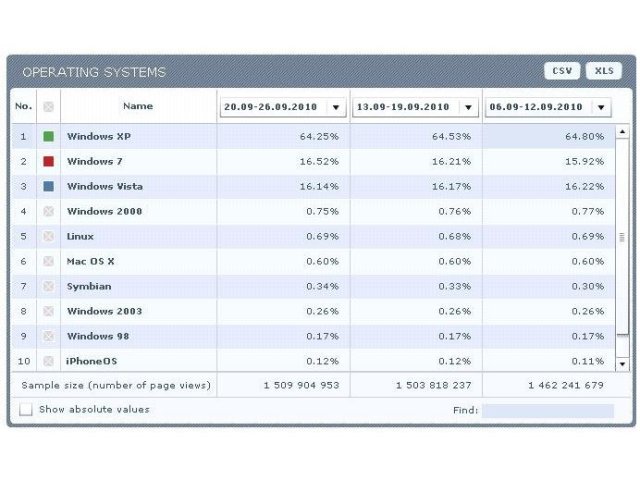Viewport: 640px width, 480px height.
Task: Export the table with the CSV button
Action: click(562, 71)
